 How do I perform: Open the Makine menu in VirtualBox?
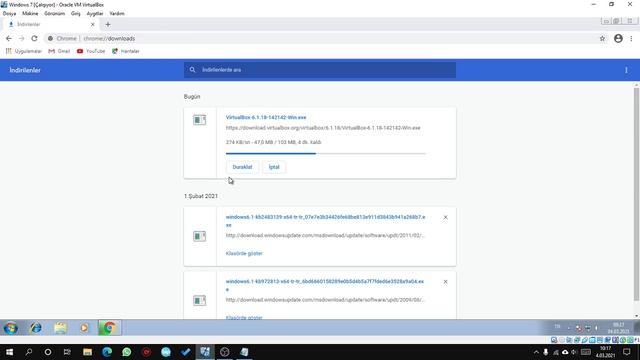coord(30,13)
